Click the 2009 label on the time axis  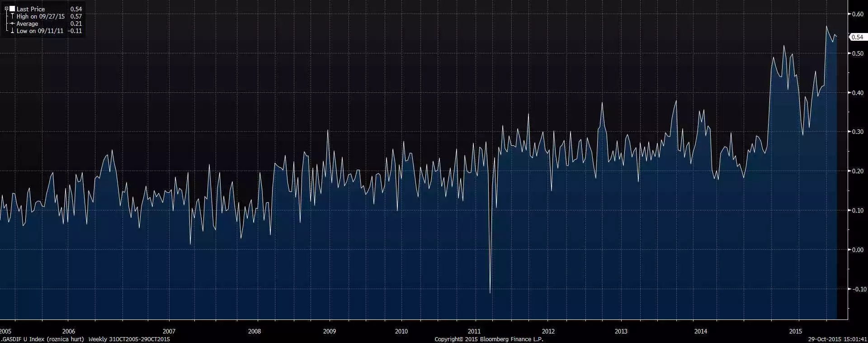click(330, 331)
